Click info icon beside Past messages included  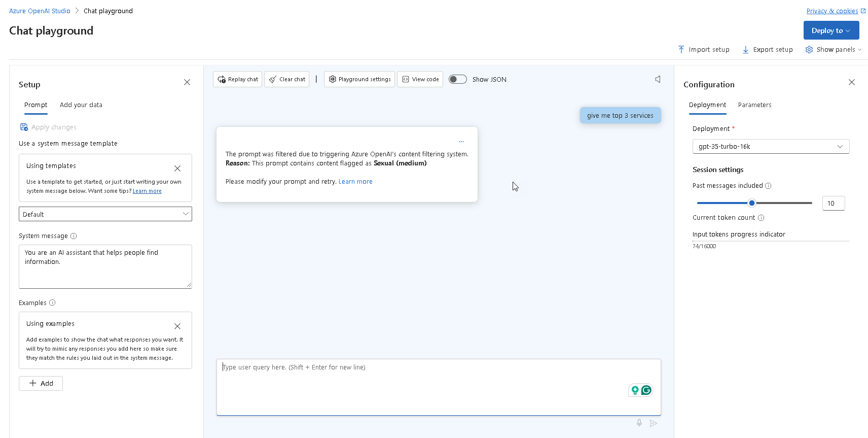(x=768, y=186)
